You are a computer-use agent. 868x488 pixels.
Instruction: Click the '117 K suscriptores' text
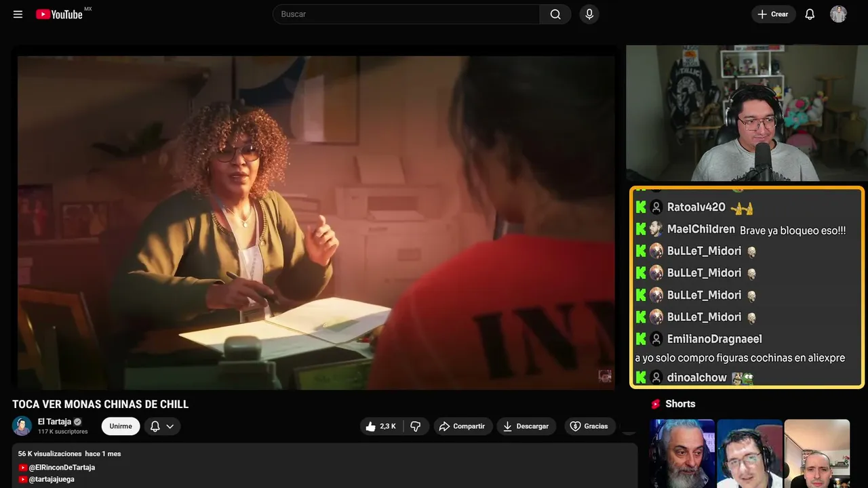click(63, 432)
